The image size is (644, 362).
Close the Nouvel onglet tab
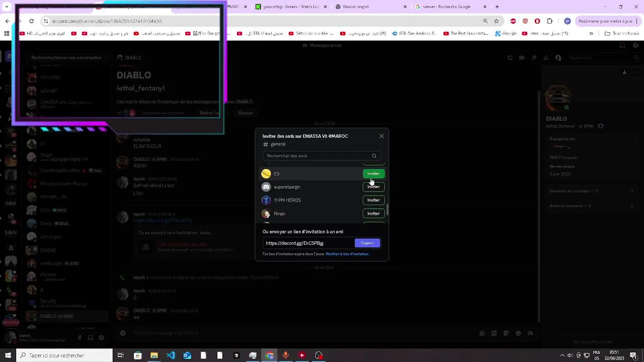click(406, 7)
